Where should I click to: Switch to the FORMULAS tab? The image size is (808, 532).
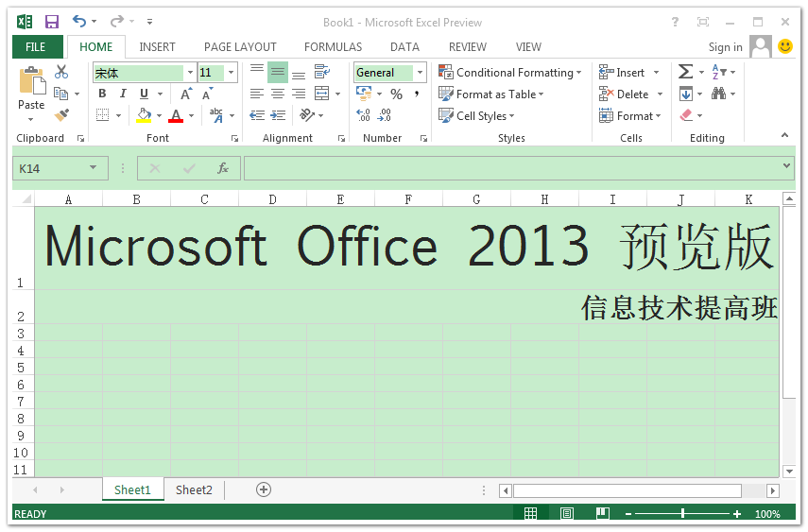[333, 47]
